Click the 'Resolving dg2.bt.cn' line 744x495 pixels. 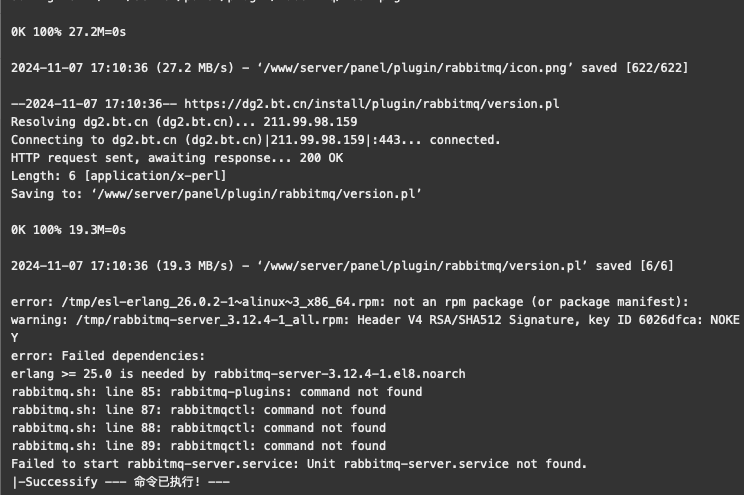click(x=184, y=122)
